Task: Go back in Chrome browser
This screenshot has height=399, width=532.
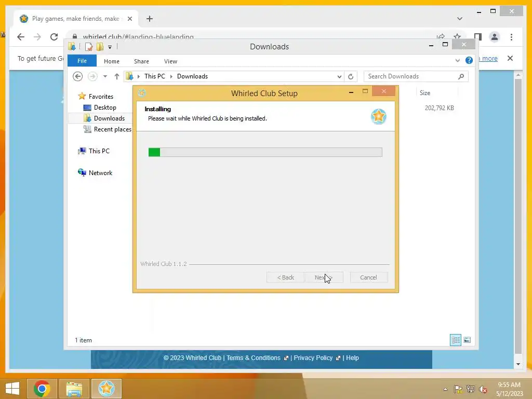Action: [21, 37]
